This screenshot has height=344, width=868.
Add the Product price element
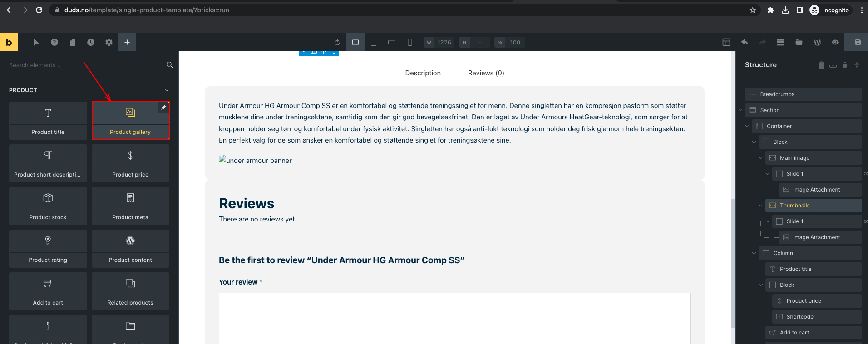click(131, 163)
